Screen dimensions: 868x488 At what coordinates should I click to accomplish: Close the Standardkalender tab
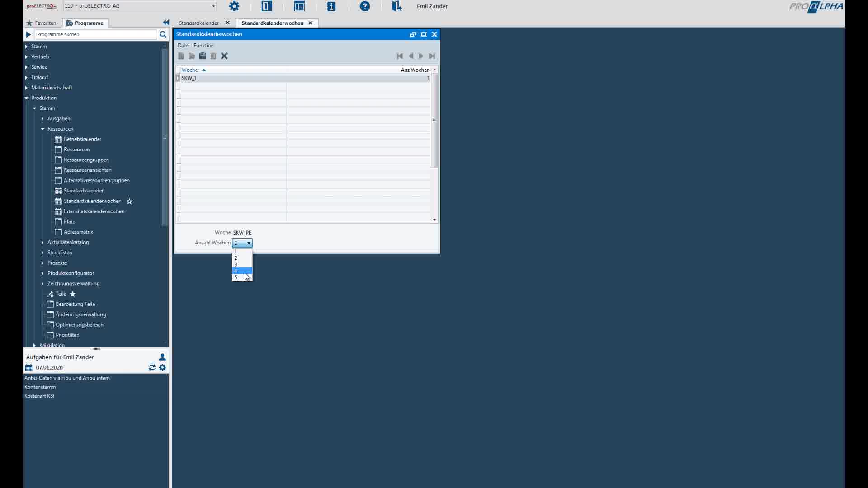point(227,23)
